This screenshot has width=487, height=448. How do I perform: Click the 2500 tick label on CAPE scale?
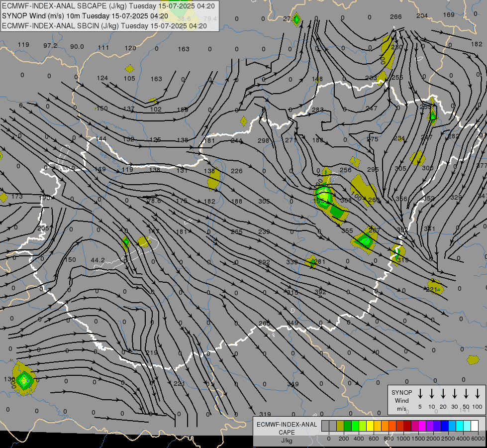coord(448,439)
